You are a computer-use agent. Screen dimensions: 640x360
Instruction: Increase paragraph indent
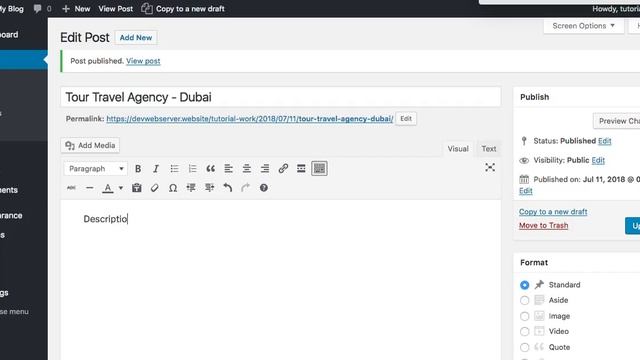pyautogui.click(x=209, y=188)
